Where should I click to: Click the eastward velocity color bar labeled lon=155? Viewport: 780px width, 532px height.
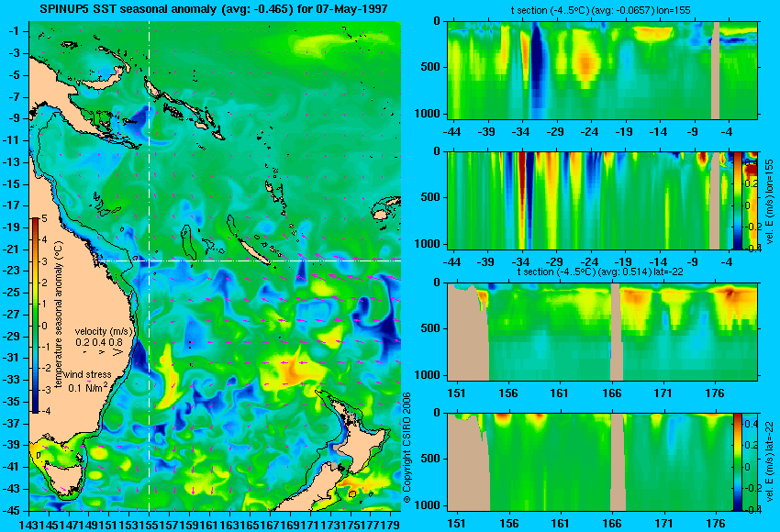(738, 200)
